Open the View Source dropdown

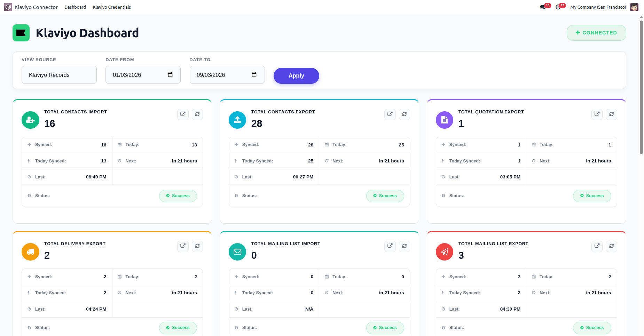59,75
